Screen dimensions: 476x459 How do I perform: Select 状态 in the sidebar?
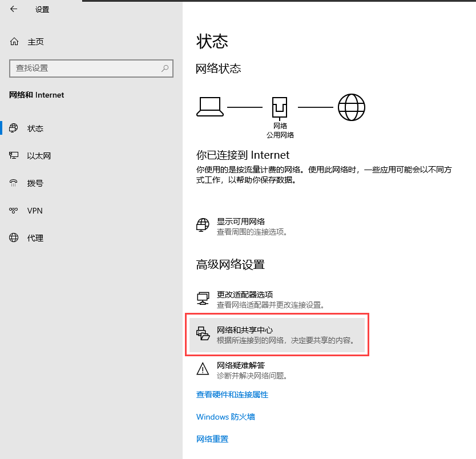pos(35,128)
